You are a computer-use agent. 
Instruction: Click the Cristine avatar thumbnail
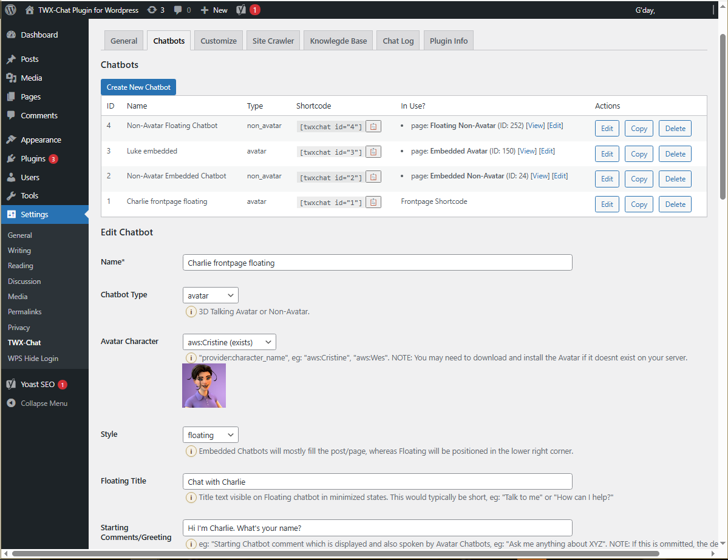[203, 385]
